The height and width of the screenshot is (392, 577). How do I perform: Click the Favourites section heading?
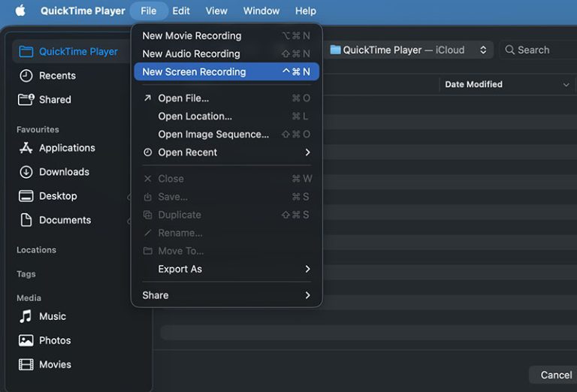(38, 129)
